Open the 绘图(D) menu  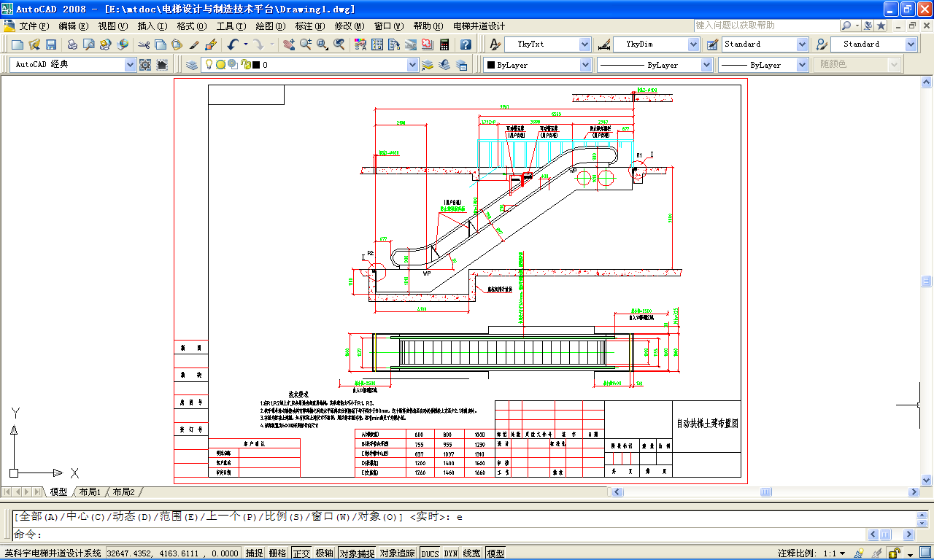point(270,26)
